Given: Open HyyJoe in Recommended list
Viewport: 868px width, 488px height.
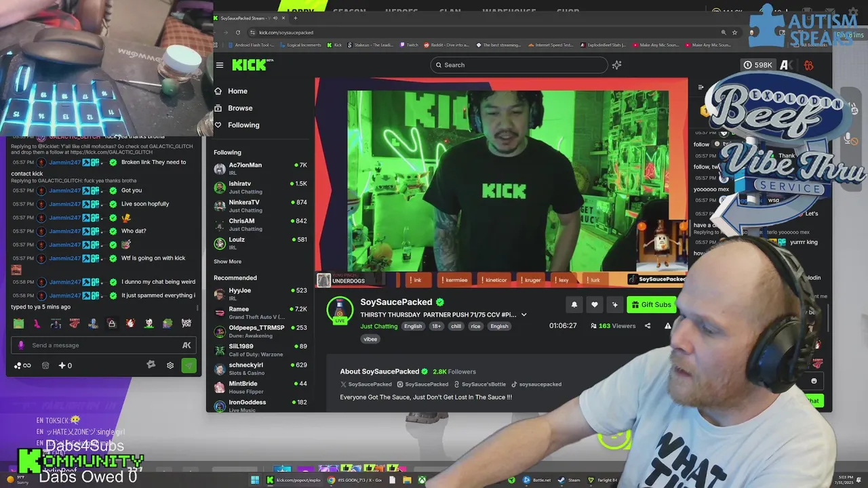Looking at the screenshot, I should coord(260,293).
